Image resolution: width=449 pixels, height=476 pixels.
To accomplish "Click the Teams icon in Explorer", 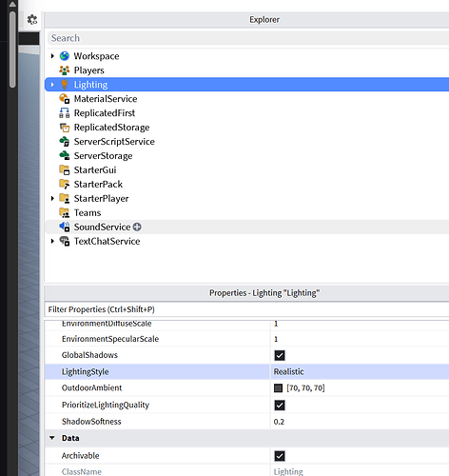I will (x=65, y=212).
